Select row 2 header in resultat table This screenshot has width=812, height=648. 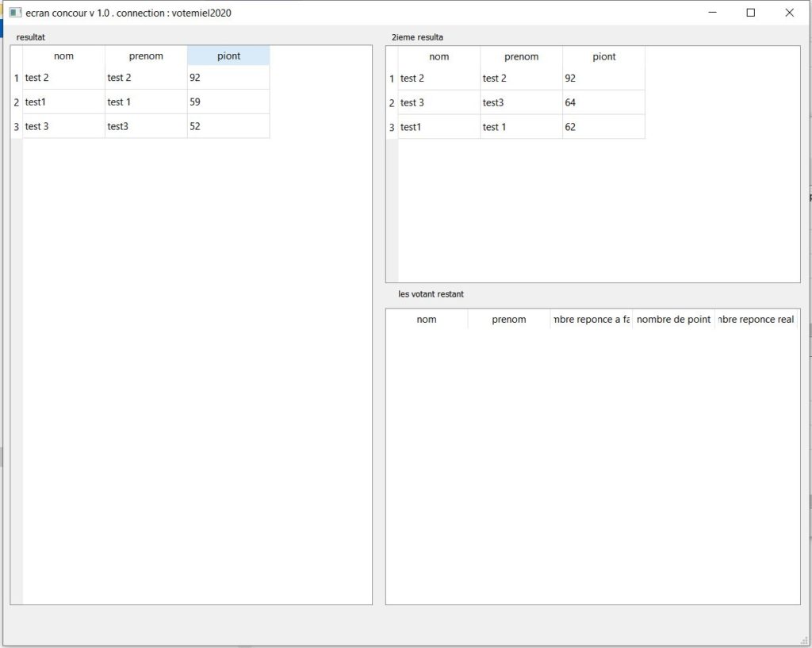tap(16, 102)
